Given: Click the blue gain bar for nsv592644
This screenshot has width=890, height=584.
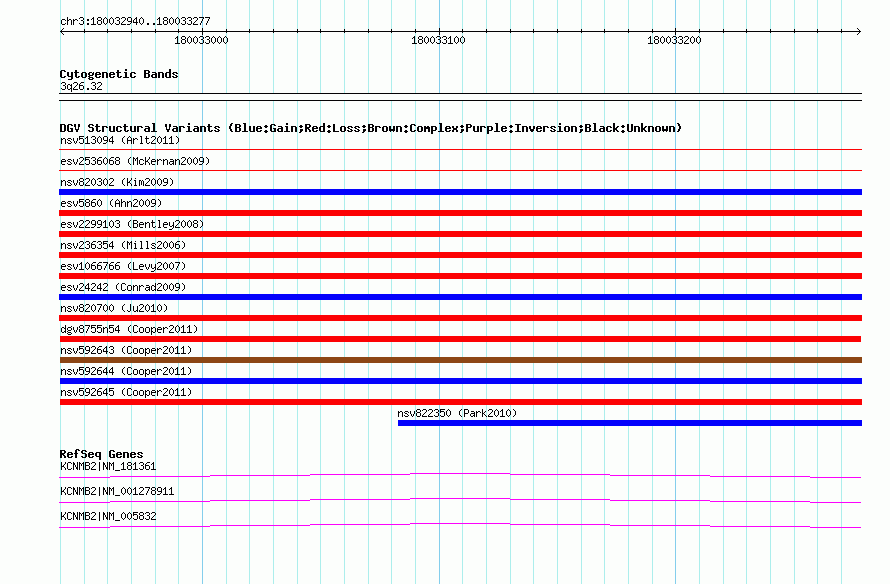Looking at the screenshot, I should pos(460,381).
